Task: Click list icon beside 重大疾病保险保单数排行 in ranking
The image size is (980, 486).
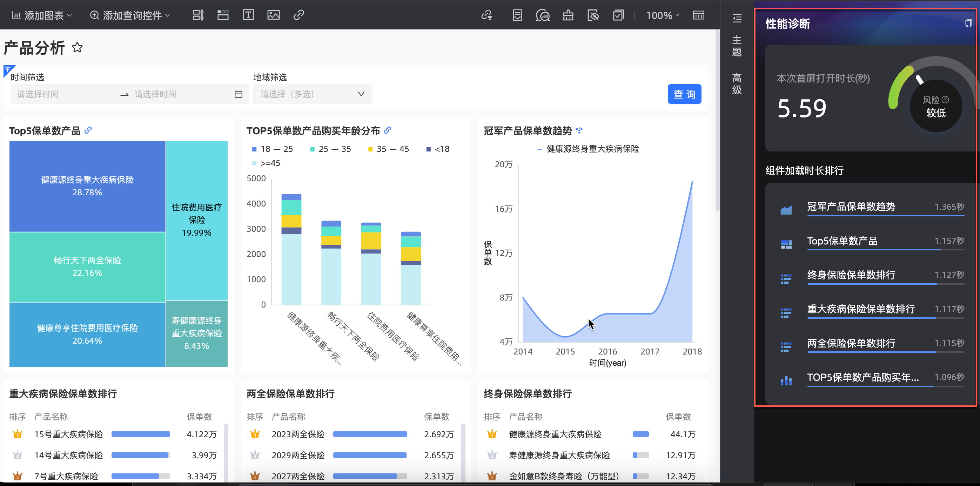Action: [786, 312]
